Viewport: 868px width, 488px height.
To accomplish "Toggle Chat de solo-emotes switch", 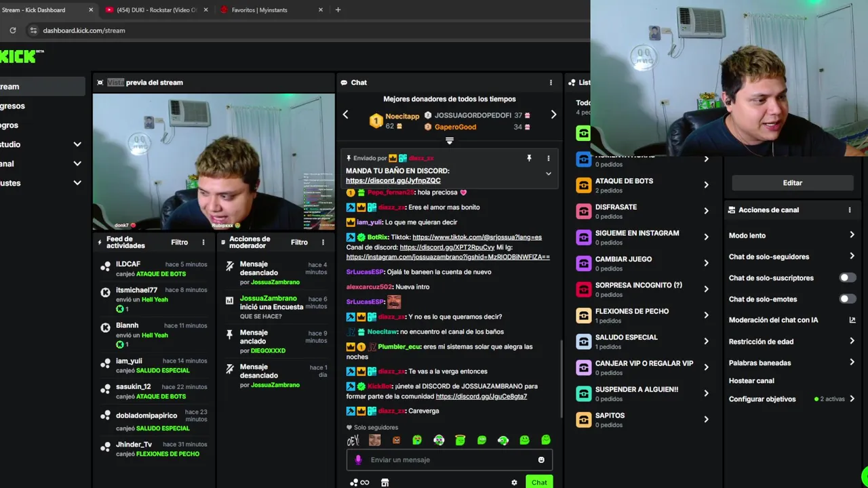I will point(848,299).
